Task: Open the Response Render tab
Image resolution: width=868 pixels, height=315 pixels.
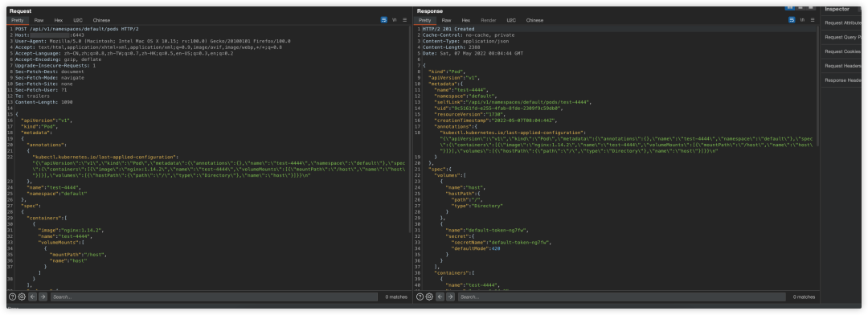Action: pyautogui.click(x=489, y=20)
